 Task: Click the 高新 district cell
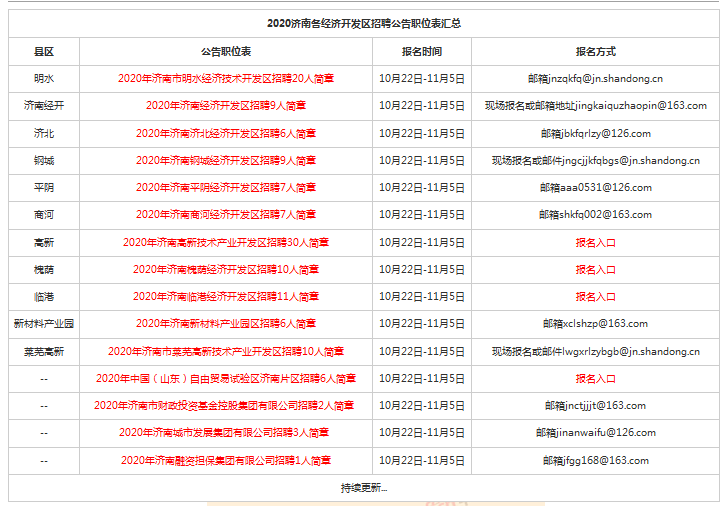[44, 242]
